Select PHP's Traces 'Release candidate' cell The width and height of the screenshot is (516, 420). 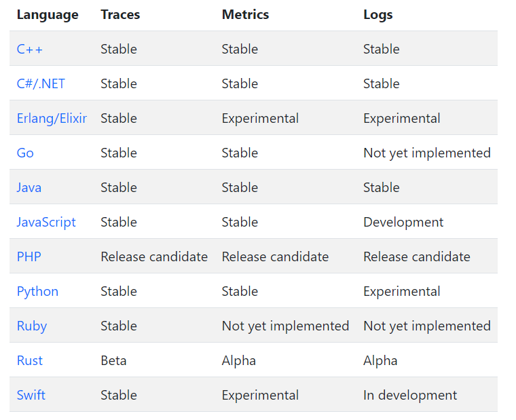pos(154,256)
